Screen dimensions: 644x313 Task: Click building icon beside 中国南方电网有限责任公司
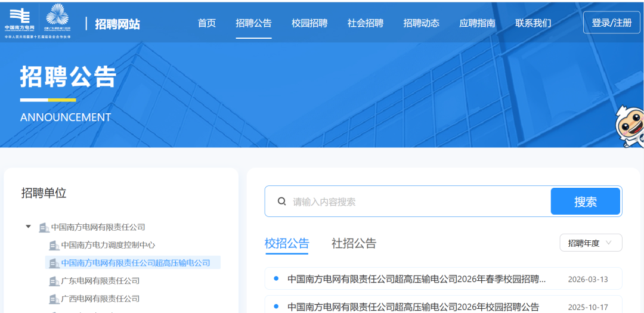44,227
